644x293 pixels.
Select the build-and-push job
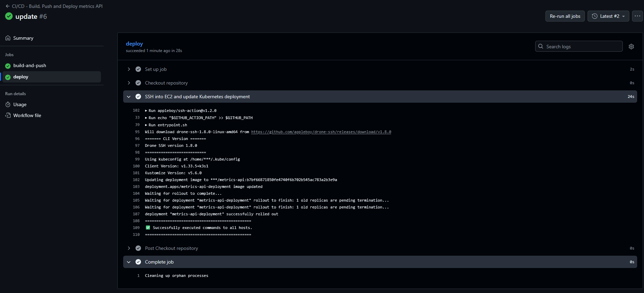pos(29,65)
